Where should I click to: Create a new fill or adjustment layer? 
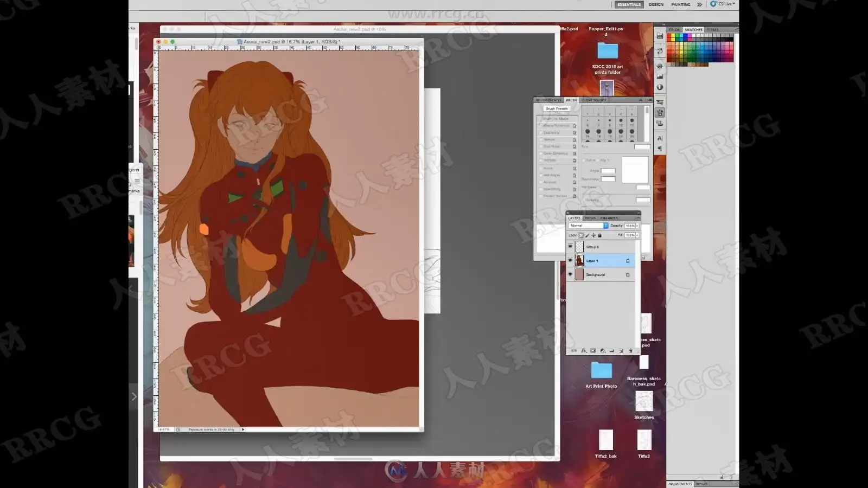point(602,351)
